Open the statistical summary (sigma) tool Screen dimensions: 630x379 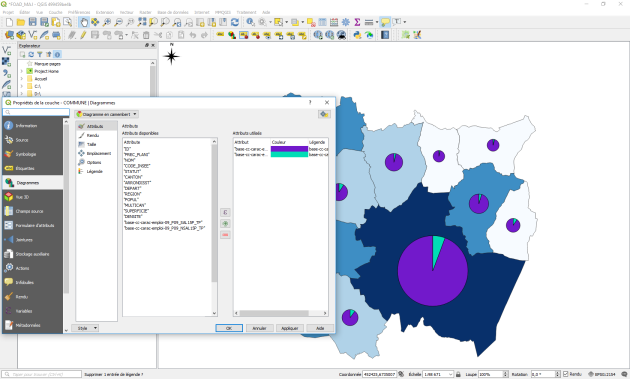pos(357,22)
